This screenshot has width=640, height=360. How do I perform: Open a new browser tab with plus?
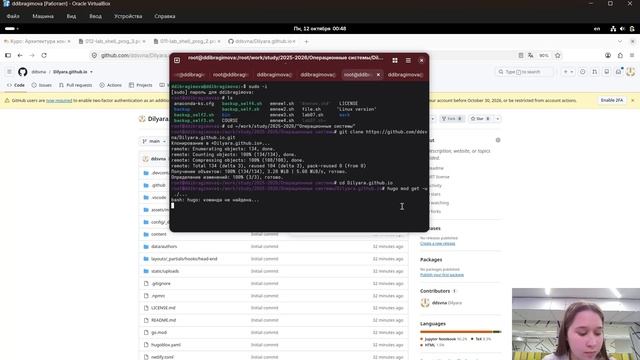[x=306, y=41]
